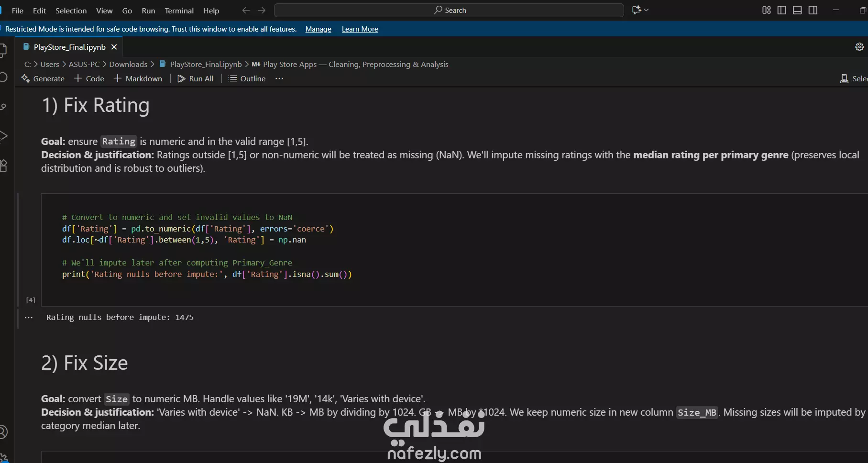Close the PlayStore_Final.ipynb tab
This screenshot has height=463, width=868.
114,47
